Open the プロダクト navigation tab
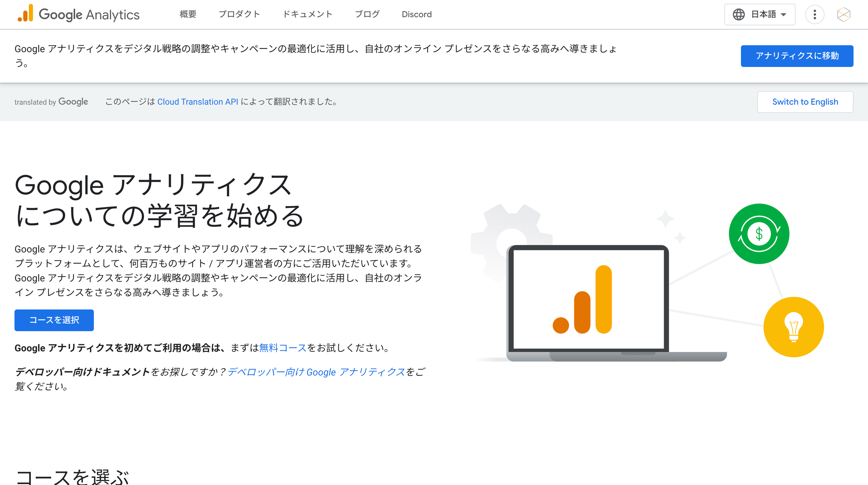Image resolution: width=868 pixels, height=485 pixels. 239,14
